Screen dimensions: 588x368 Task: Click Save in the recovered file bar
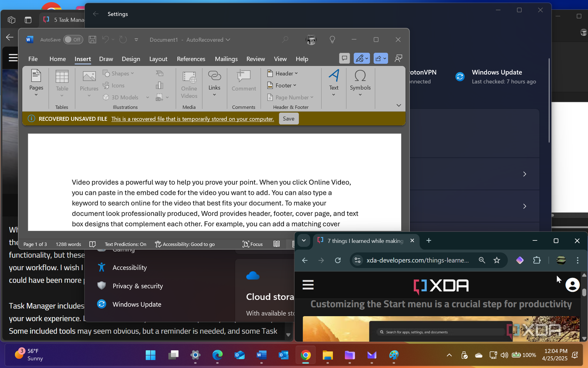(288, 119)
